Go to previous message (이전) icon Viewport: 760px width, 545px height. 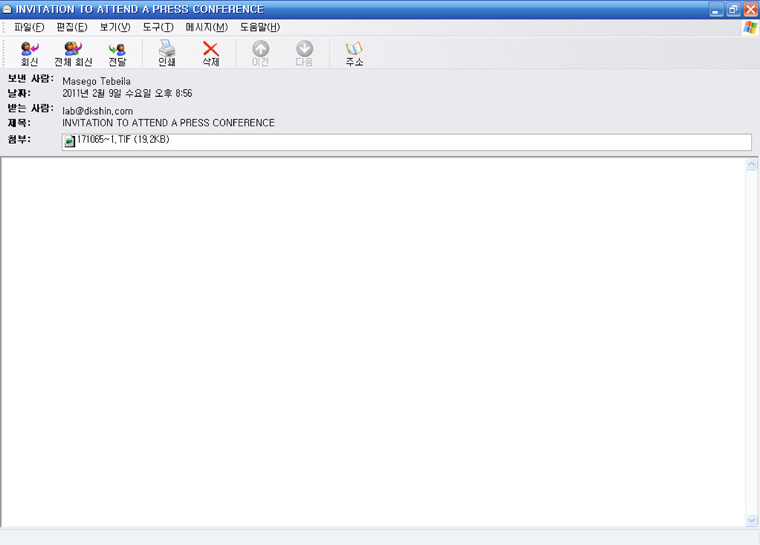(260, 53)
